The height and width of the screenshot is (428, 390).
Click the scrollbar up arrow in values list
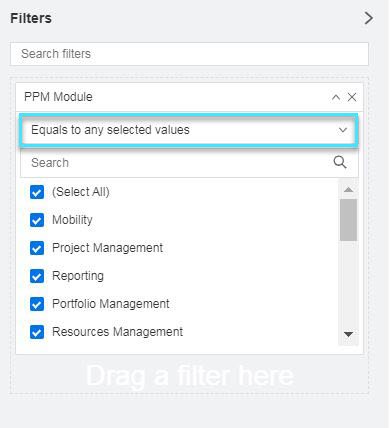click(x=348, y=190)
